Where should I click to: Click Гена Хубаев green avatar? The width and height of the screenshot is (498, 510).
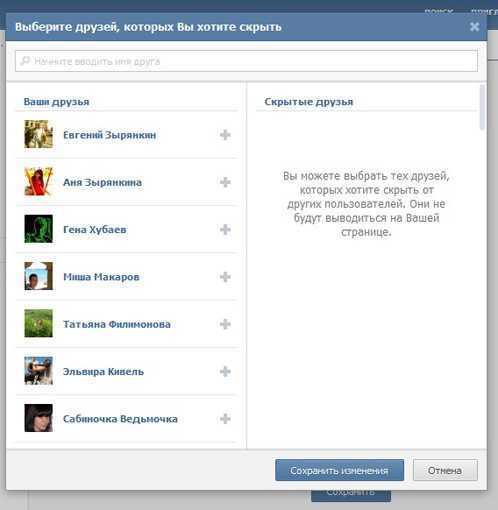pyautogui.click(x=39, y=229)
